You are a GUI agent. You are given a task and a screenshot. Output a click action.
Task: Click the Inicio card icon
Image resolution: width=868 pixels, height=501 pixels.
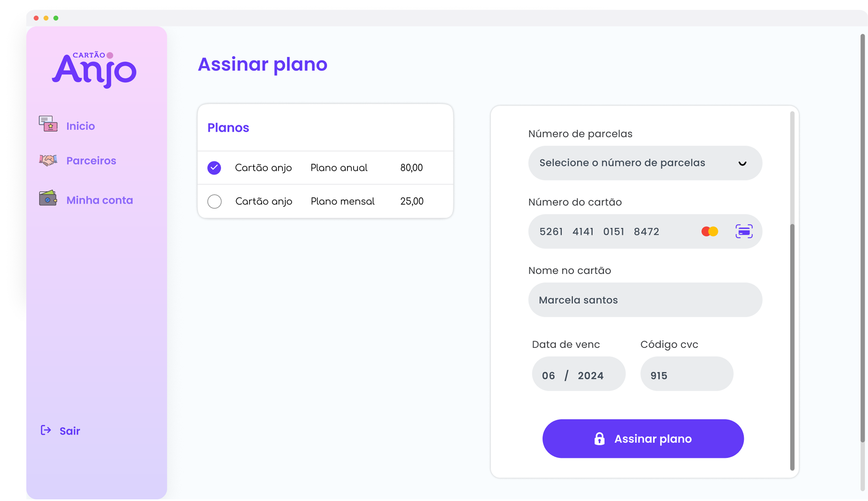(x=48, y=124)
